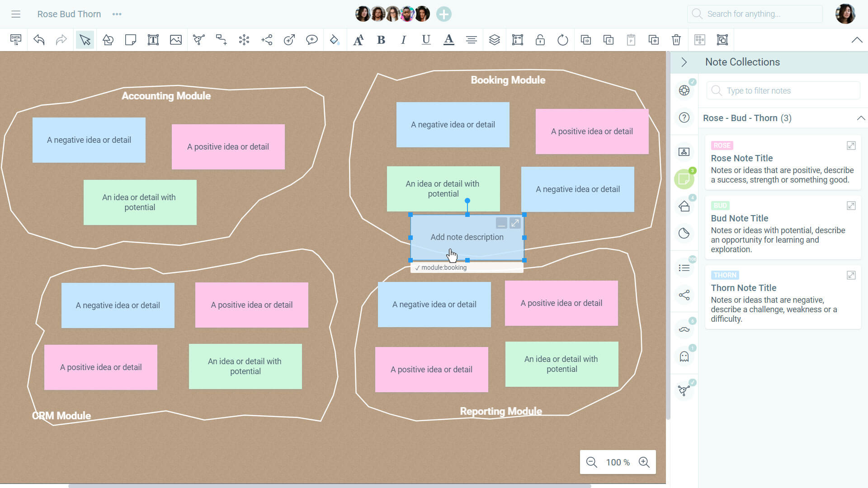Open the list outline sidebar panel

(684, 268)
